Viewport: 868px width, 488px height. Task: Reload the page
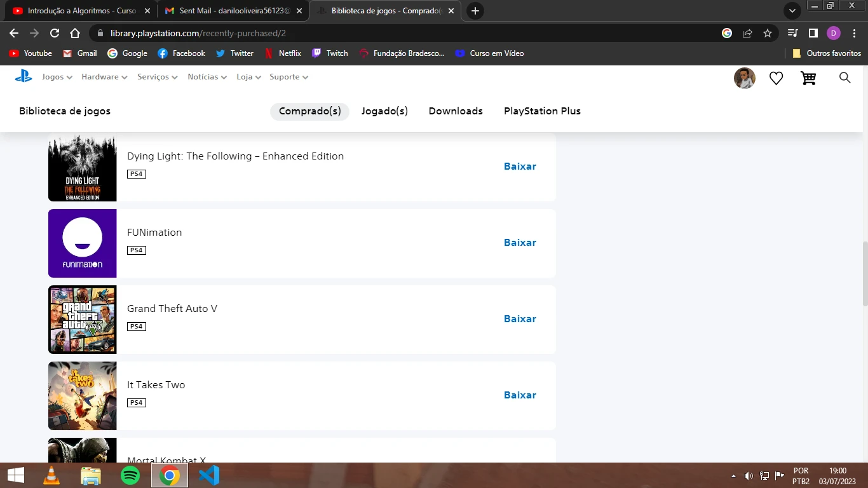point(55,33)
